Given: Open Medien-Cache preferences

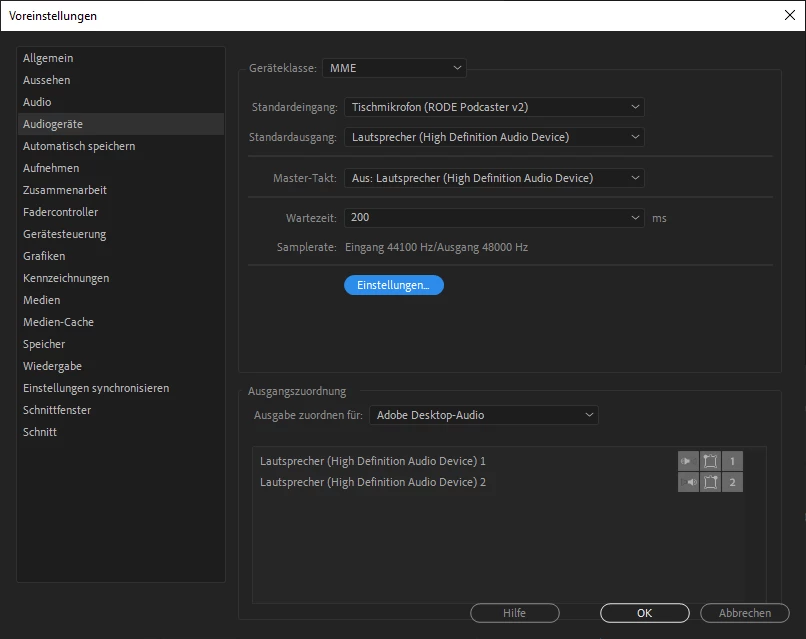Looking at the screenshot, I should [x=121, y=322].
